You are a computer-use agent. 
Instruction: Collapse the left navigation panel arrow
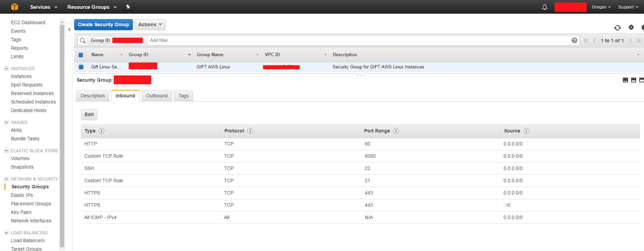(69, 30)
